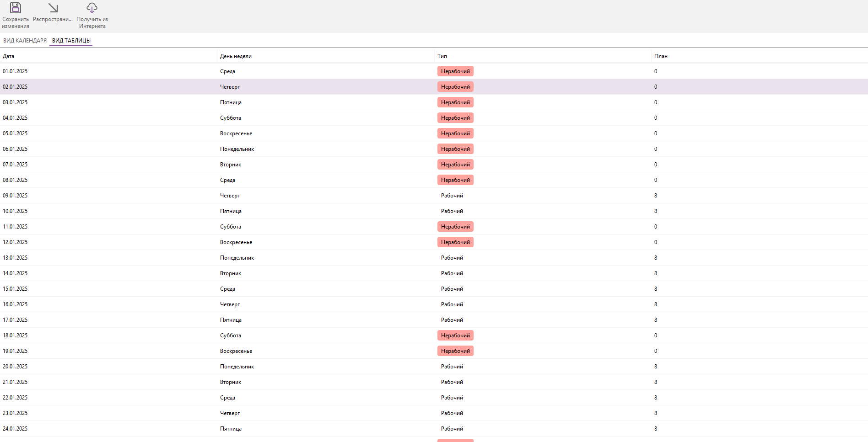Switch to the ВИД КАЛЕНДАРЯ tab

point(25,41)
